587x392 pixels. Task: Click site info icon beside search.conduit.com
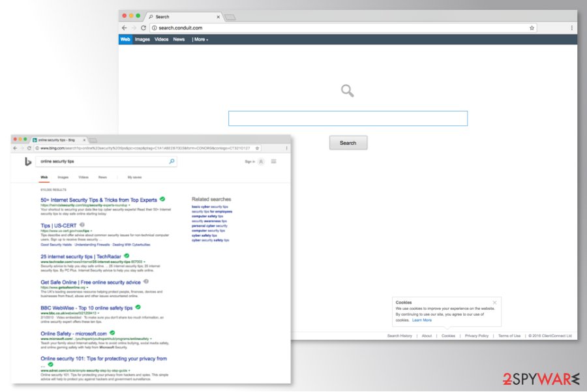[154, 27]
